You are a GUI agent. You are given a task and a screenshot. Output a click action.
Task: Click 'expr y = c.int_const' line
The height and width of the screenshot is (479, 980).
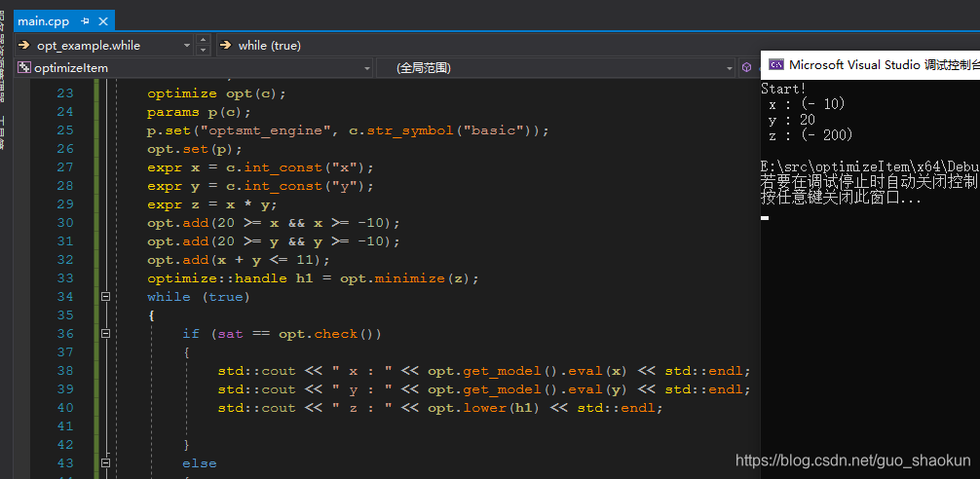coord(260,186)
